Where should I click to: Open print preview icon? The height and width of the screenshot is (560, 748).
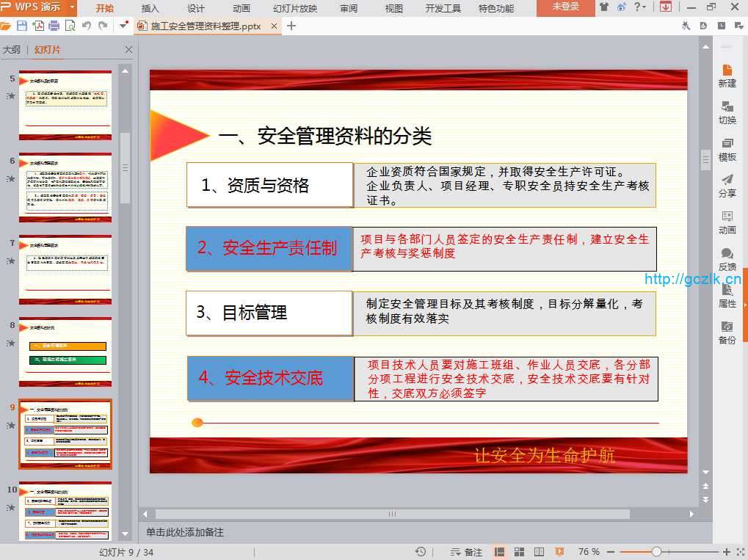pos(70,26)
